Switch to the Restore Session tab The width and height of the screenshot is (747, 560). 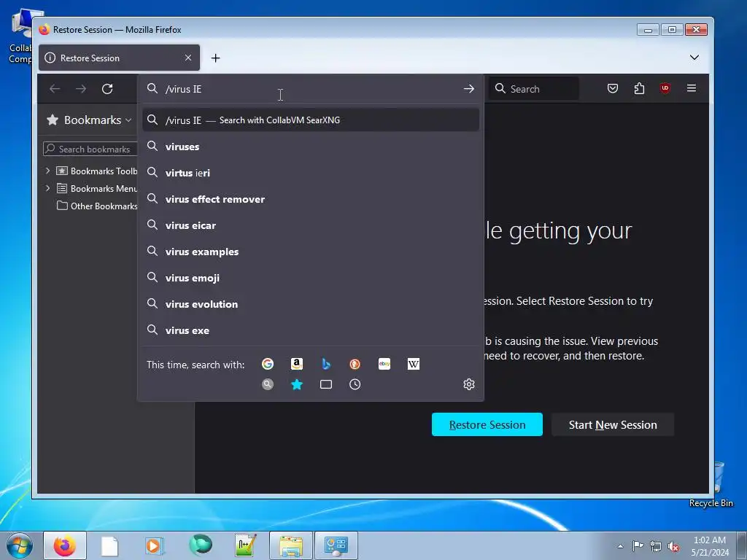(119, 58)
